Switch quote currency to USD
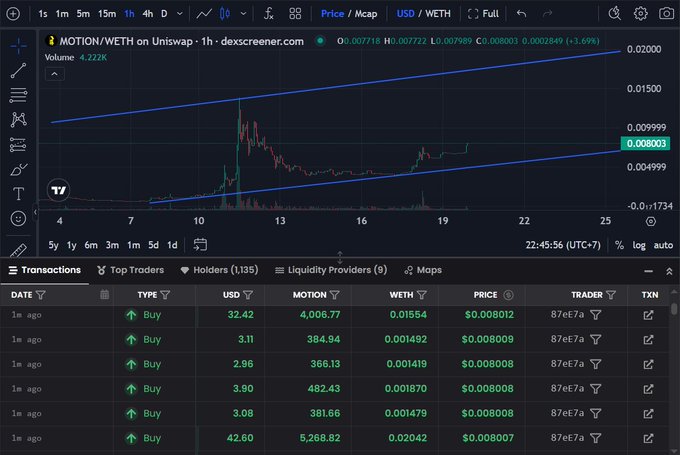Viewport: 680px width, 455px height. [405, 14]
